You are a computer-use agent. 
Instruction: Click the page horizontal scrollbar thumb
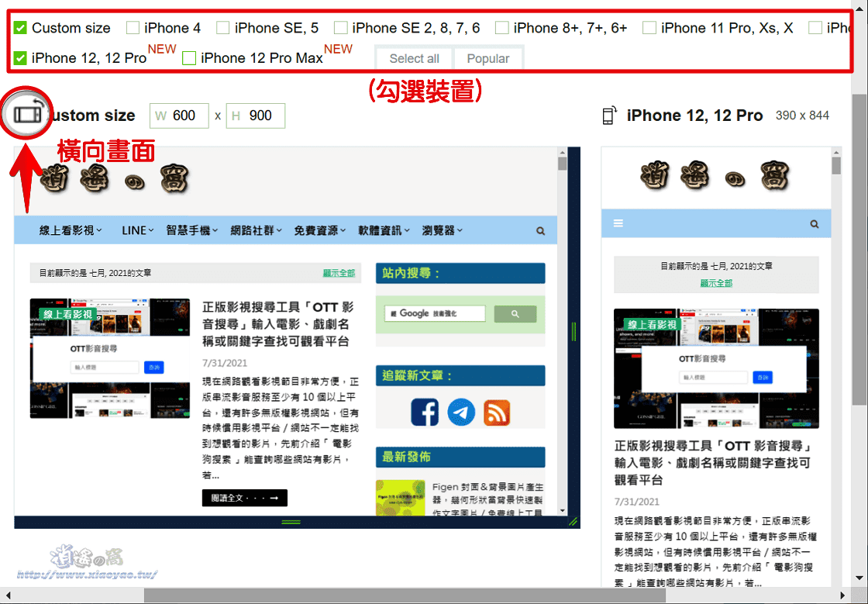point(404,595)
